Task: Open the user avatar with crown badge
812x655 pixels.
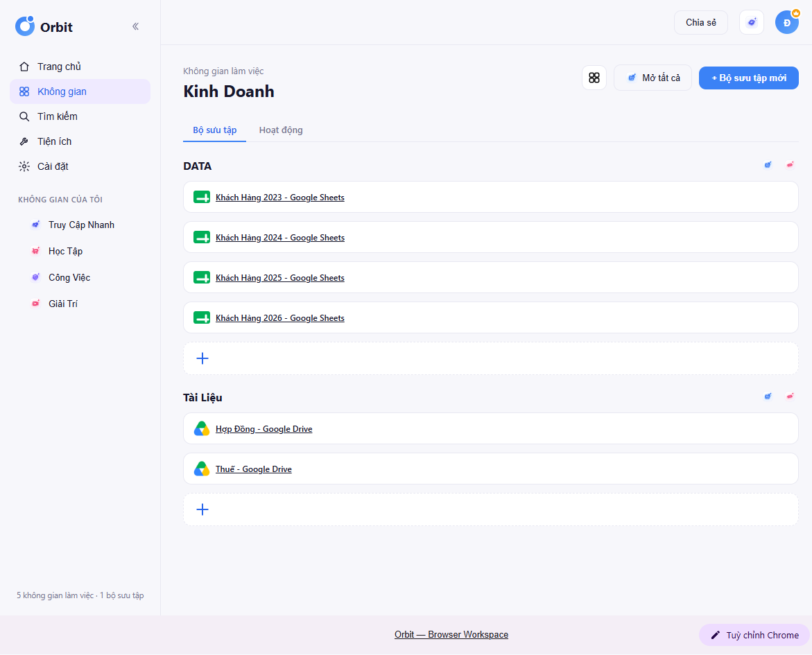Action: coord(786,22)
